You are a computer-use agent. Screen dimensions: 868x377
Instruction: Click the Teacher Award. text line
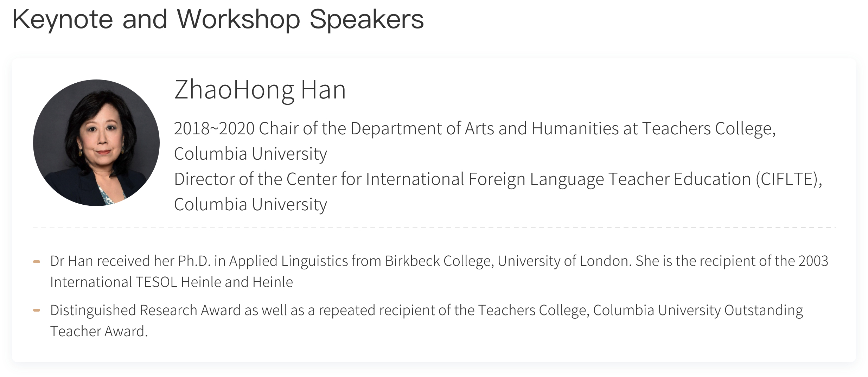pos(99,331)
